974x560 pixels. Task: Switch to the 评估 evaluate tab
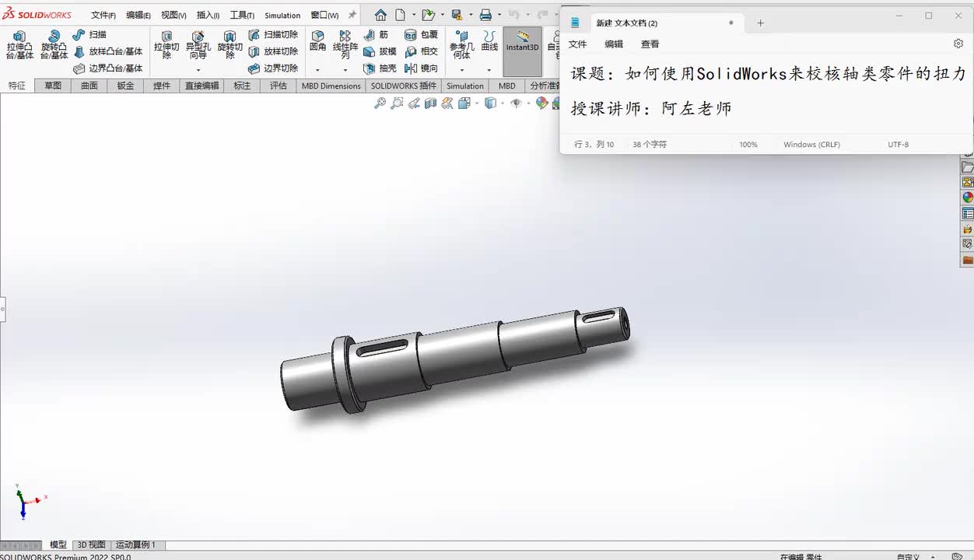click(279, 86)
